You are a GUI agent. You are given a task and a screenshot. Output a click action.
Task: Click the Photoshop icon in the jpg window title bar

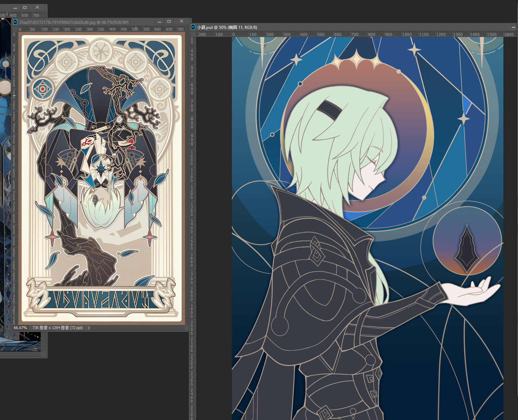tap(15, 22)
